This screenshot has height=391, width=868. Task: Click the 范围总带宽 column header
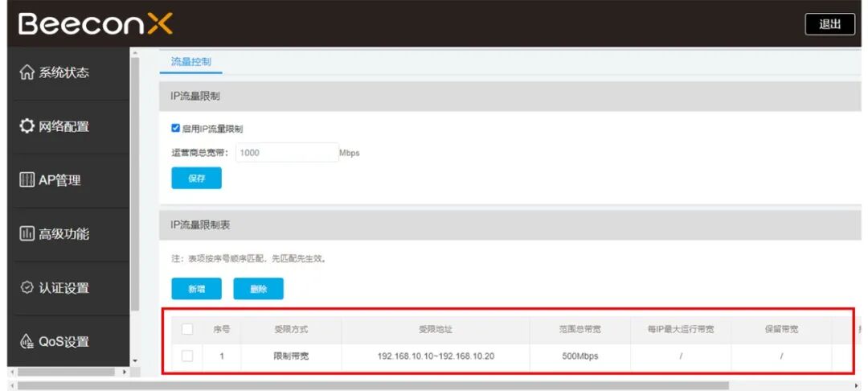579,329
